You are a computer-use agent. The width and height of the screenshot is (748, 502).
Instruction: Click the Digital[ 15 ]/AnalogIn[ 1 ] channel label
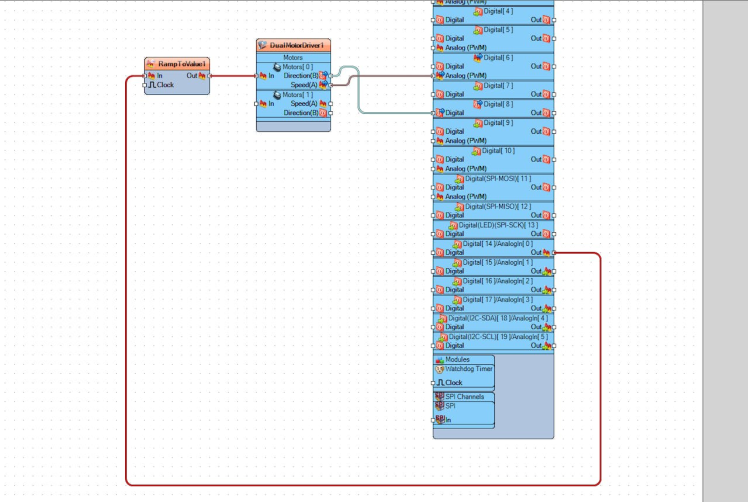[498, 262]
